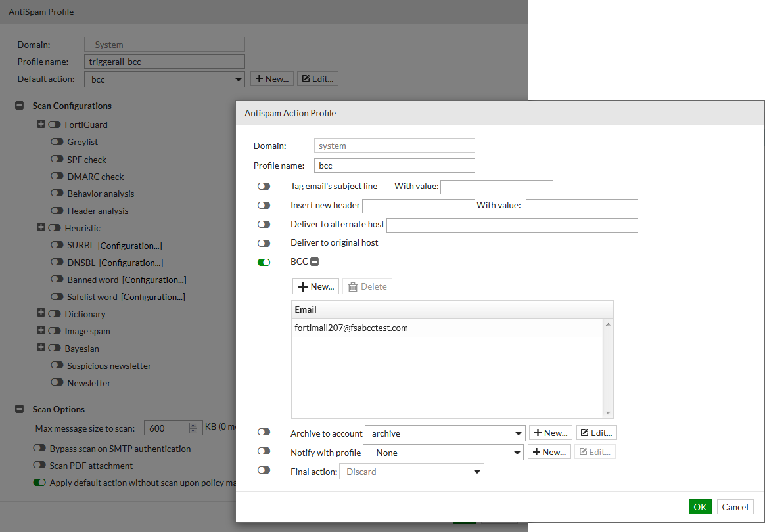Collapse the BCC section minus icon
This screenshot has width=765, height=532.
pos(314,262)
